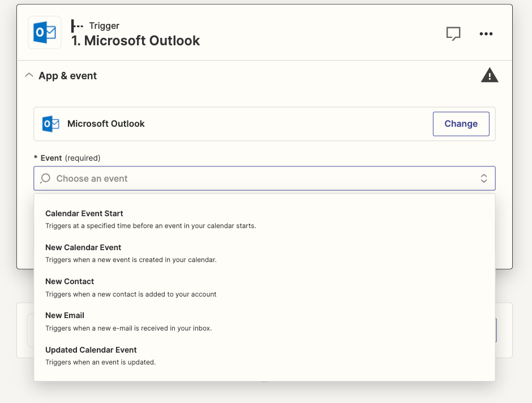532x403 pixels.
Task: Click the Change app button
Action: point(461,124)
